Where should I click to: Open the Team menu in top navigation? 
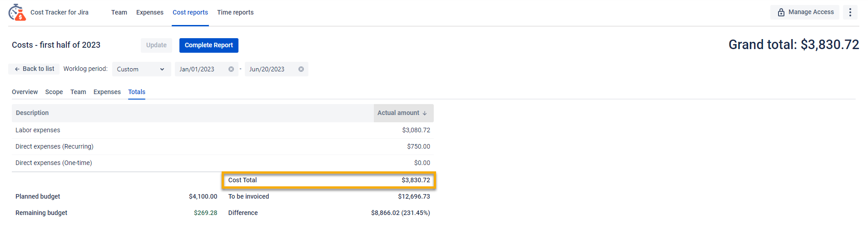(119, 12)
